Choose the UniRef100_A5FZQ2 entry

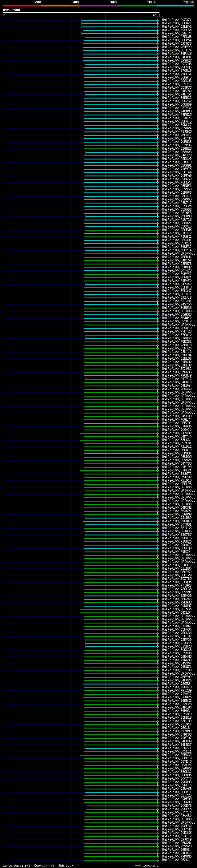176,423
